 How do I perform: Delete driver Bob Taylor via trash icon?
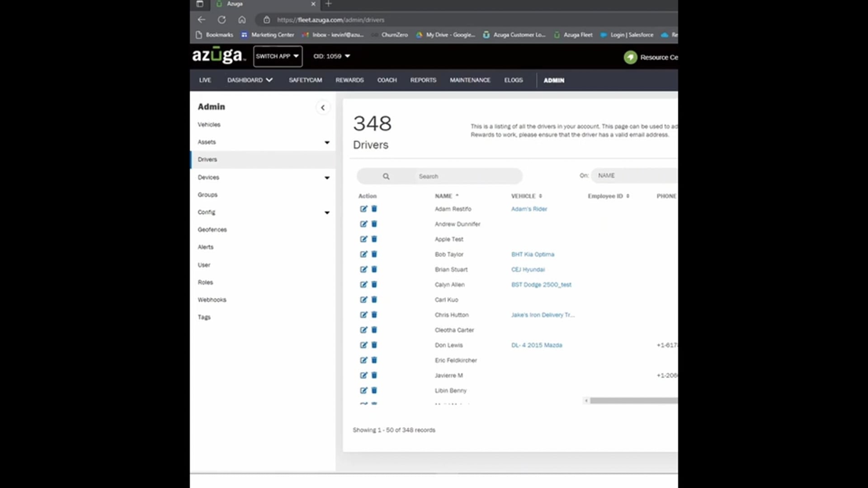(374, 254)
